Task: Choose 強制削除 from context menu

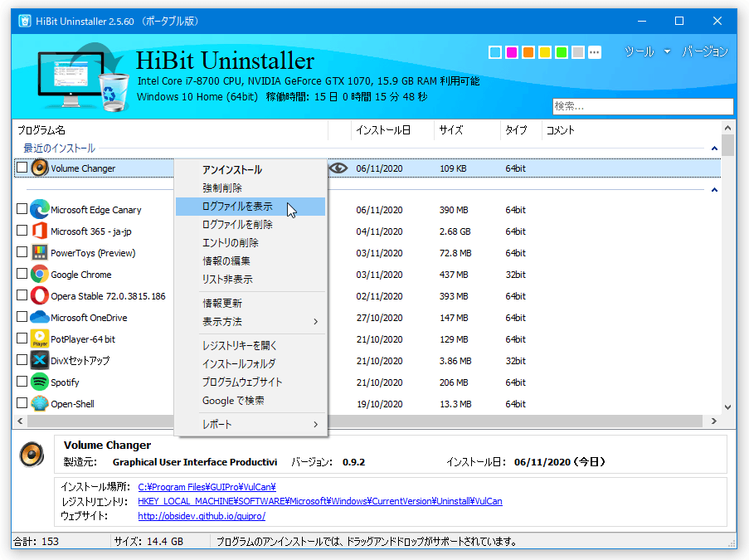Action: [250, 187]
